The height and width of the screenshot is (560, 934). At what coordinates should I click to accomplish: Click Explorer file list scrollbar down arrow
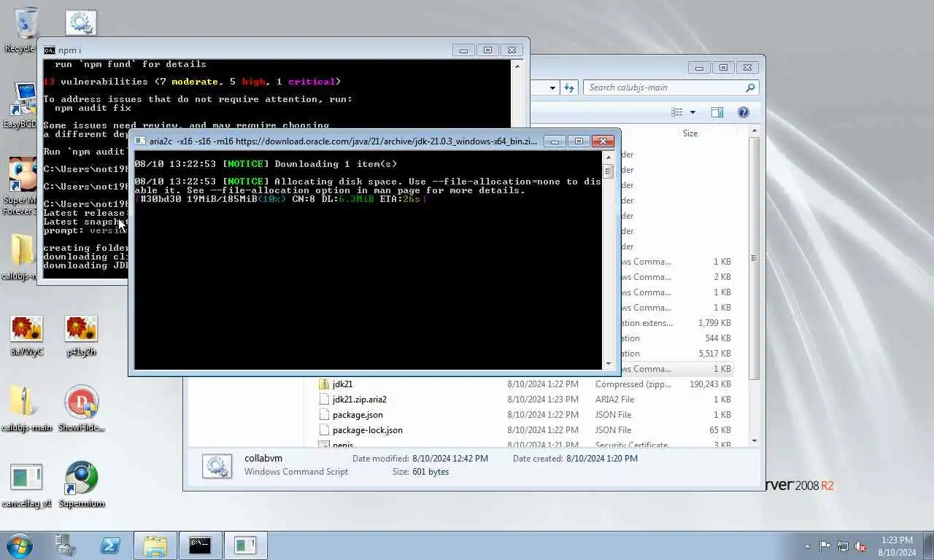[754, 441]
